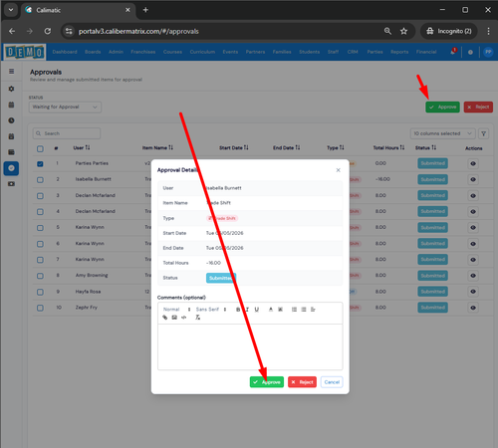Open the browser three-dot menu
This screenshot has width=498, height=448.
pos(488,31)
